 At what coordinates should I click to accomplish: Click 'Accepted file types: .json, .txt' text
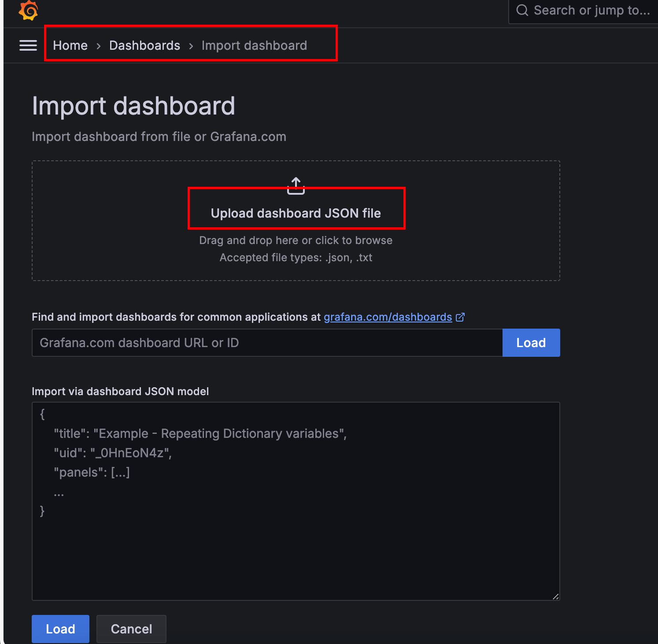click(x=296, y=258)
